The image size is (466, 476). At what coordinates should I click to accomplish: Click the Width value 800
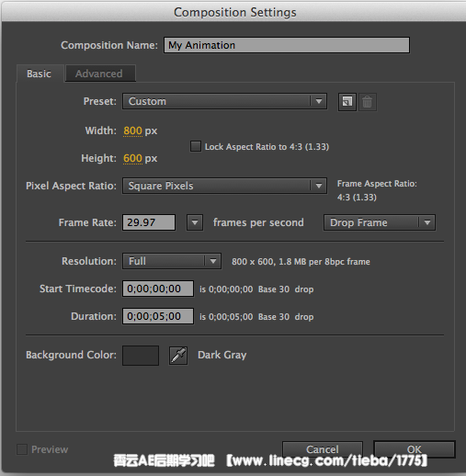point(132,130)
